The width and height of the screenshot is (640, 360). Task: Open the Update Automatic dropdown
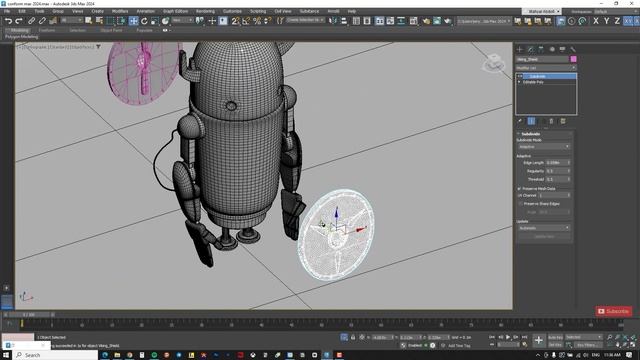(x=544, y=228)
